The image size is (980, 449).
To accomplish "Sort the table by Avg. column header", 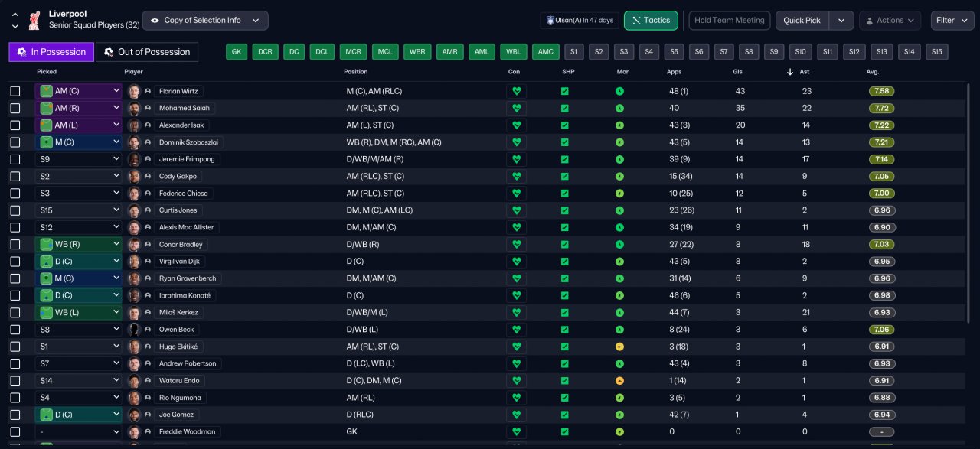I will (874, 72).
